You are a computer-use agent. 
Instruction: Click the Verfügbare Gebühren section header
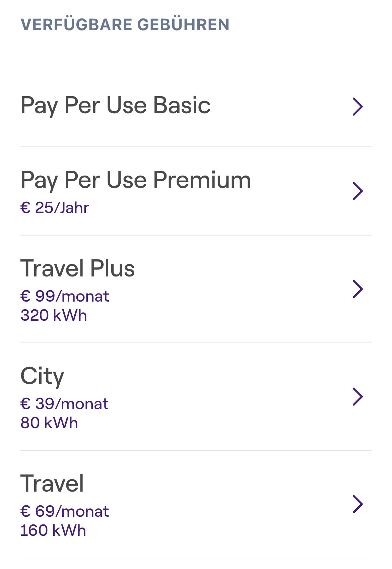click(x=125, y=24)
